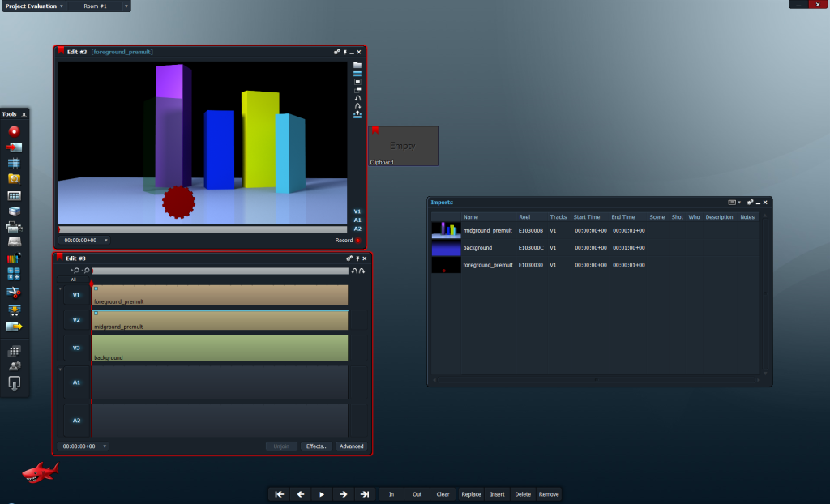The width and height of the screenshot is (830, 504).
Task: Select the midground_premult thumbnail in Imports
Action: point(447,230)
